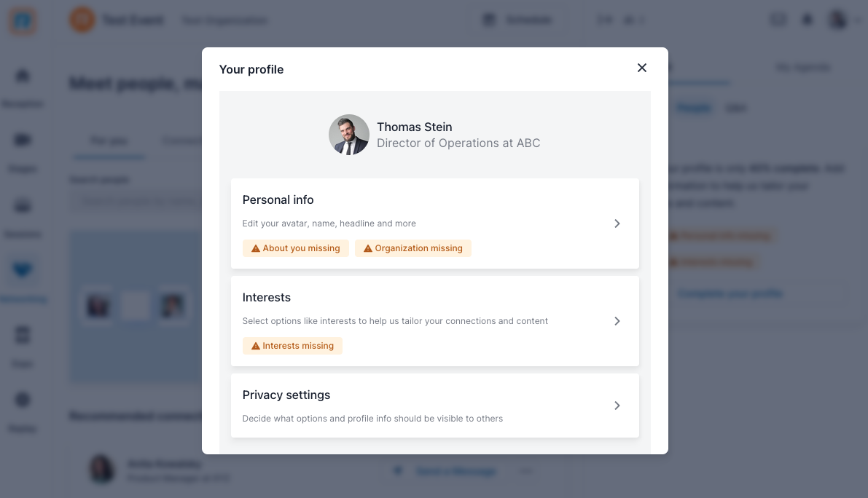The image size is (868, 498).
Task: Open the Reception home icon in sidebar
Action: [22, 76]
